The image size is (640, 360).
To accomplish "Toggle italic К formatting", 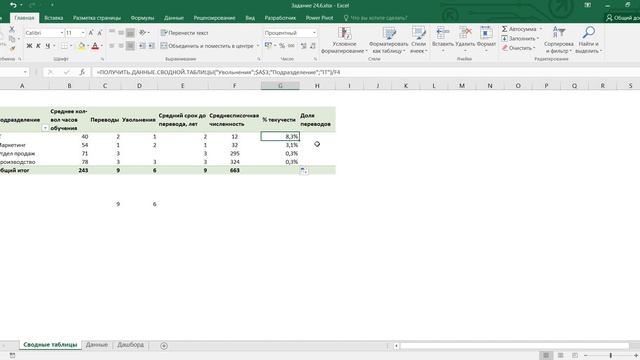I will click(x=38, y=46).
